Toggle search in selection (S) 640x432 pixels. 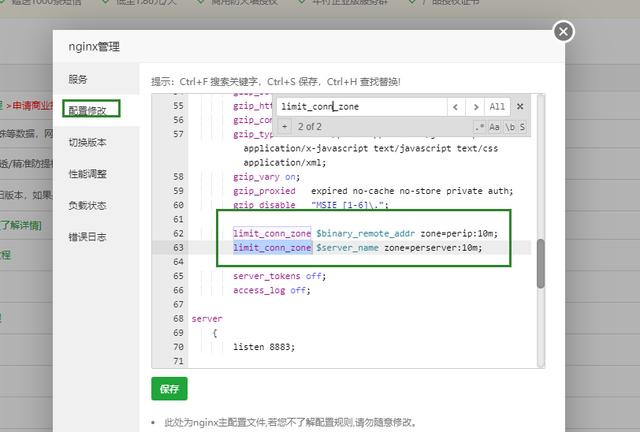click(x=521, y=127)
